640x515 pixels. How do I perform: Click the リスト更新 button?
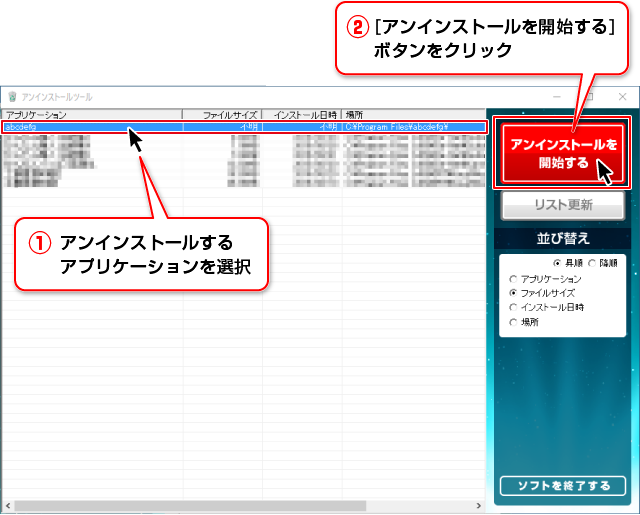tap(563, 205)
